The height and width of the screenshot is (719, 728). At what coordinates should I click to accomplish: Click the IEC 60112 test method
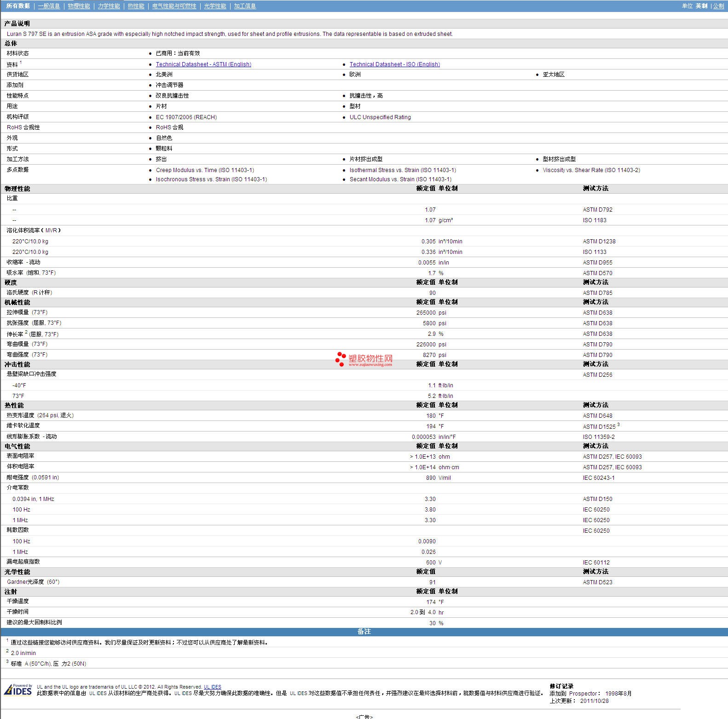coord(596,563)
